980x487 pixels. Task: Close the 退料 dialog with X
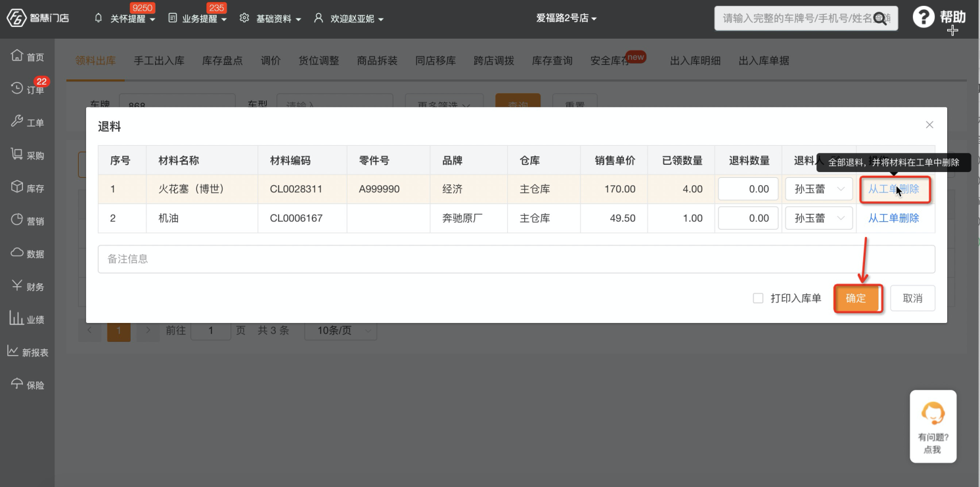[x=929, y=125]
